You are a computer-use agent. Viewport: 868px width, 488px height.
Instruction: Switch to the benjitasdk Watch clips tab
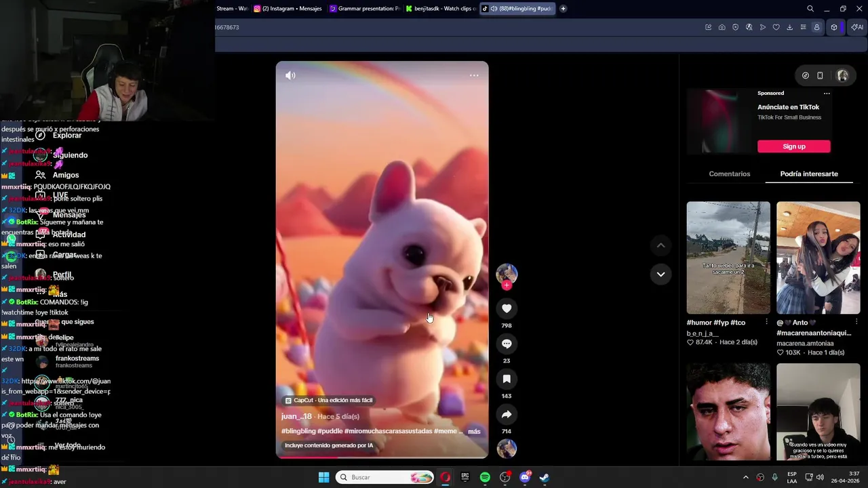pos(441,9)
